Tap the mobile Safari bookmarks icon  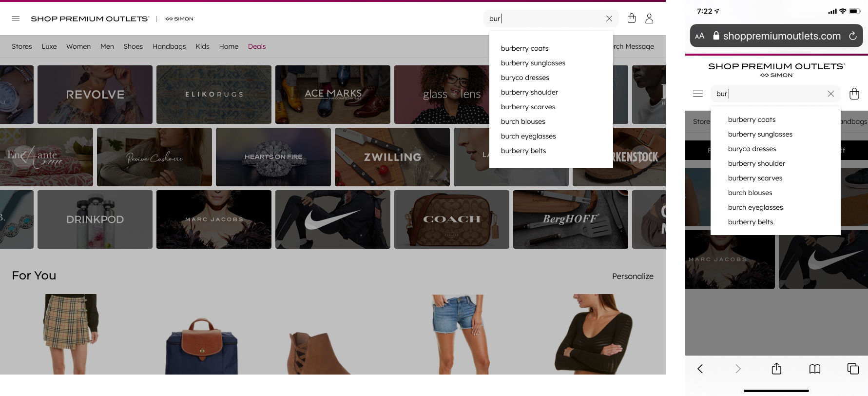815,369
